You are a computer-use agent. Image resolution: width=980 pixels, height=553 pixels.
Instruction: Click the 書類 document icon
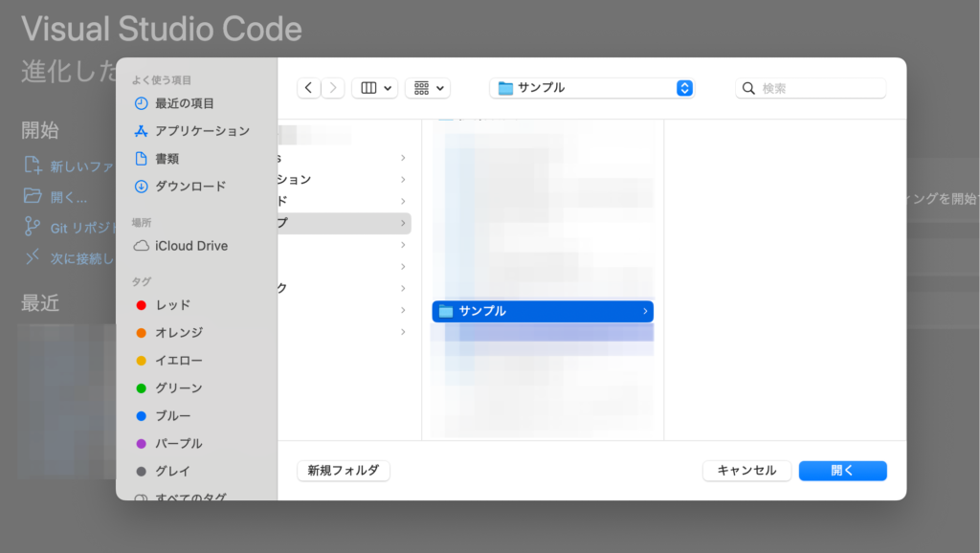pos(141,159)
